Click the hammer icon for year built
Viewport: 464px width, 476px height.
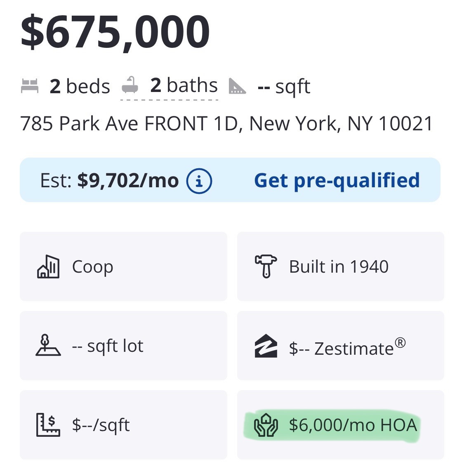(266, 266)
